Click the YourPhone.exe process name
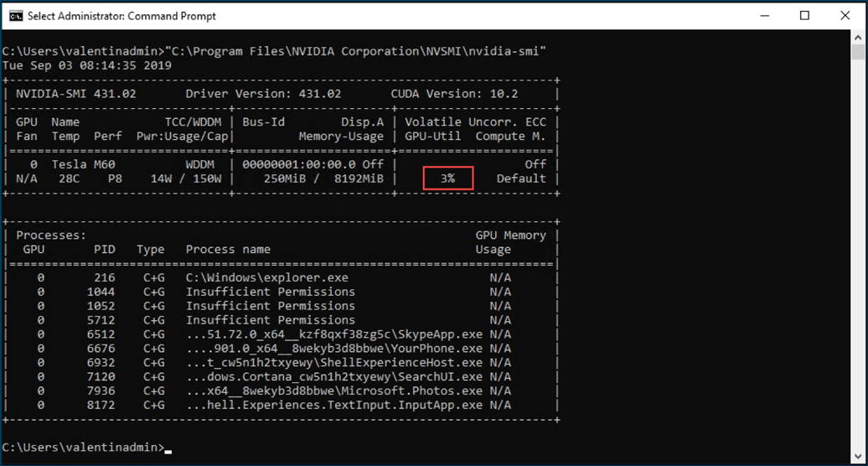The height and width of the screenshot is (466, 868). [x=333, y=349]
